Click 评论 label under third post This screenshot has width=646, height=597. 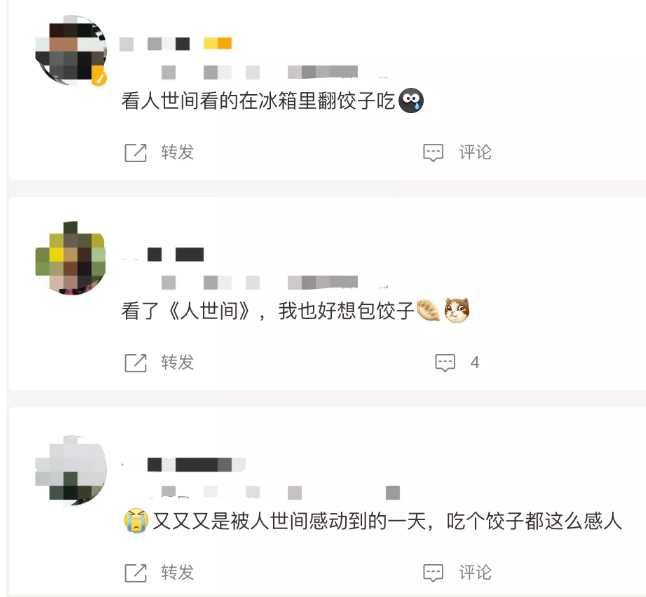tap(475, 573)
